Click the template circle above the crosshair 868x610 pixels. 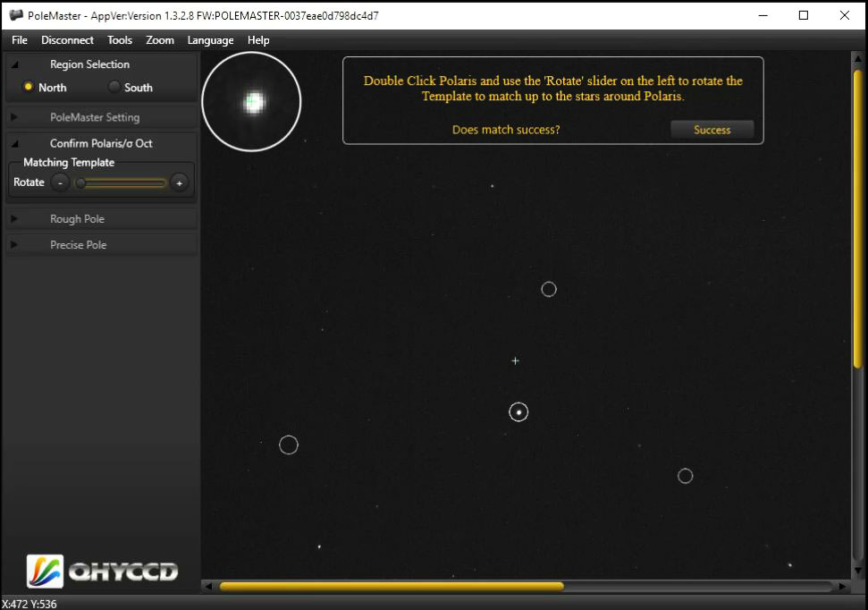[x=549, y=289]
